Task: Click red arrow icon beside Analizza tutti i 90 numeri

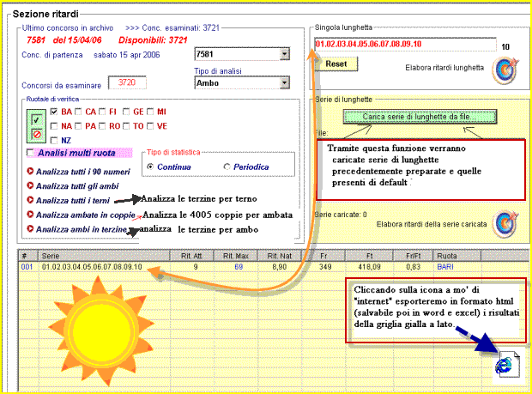Action: click(30, 171)
